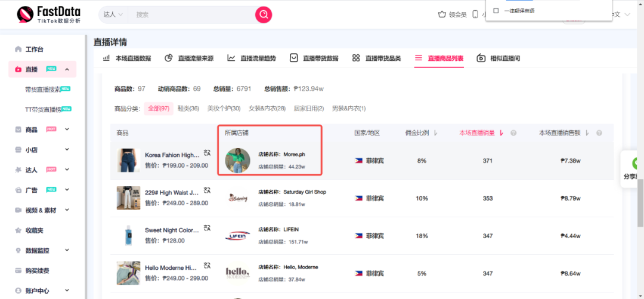Screen dimensions: 644x299
Task: Select the 直播商品列表 tab
Action: coord(439,58)
